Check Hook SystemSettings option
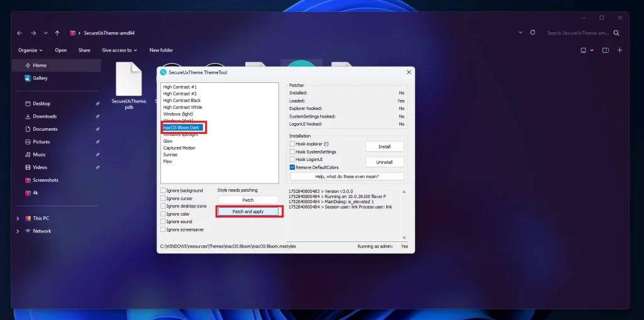This screenshot has height=320, width=644. pyautogui.click(x=292, y=152)
